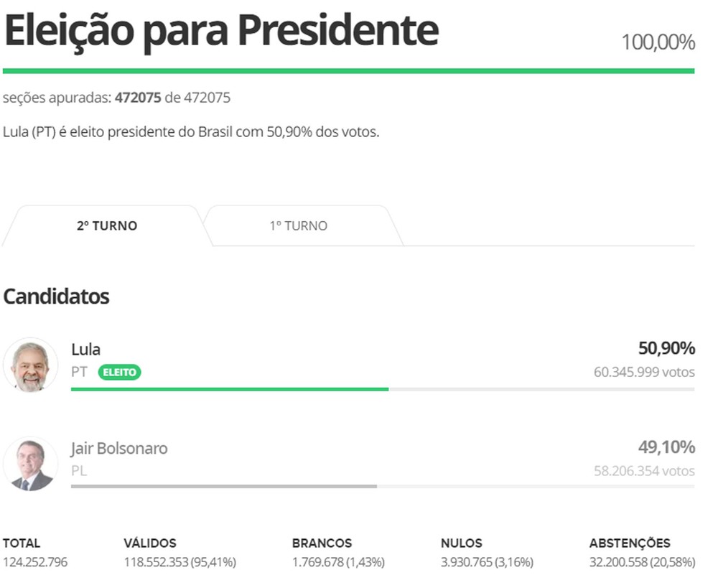Click the NULOS votes statistic
Screen dimensions: 718x588
pyautogui.click(x=486, y=562)
